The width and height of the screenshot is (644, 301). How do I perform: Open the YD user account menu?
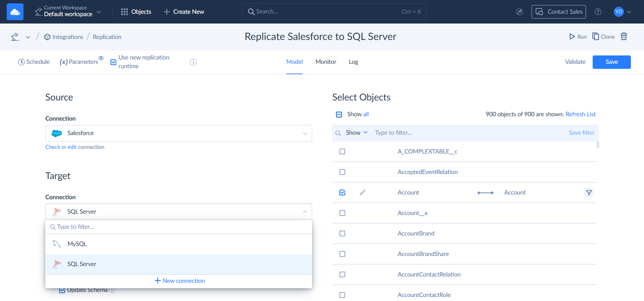(623, 12)
